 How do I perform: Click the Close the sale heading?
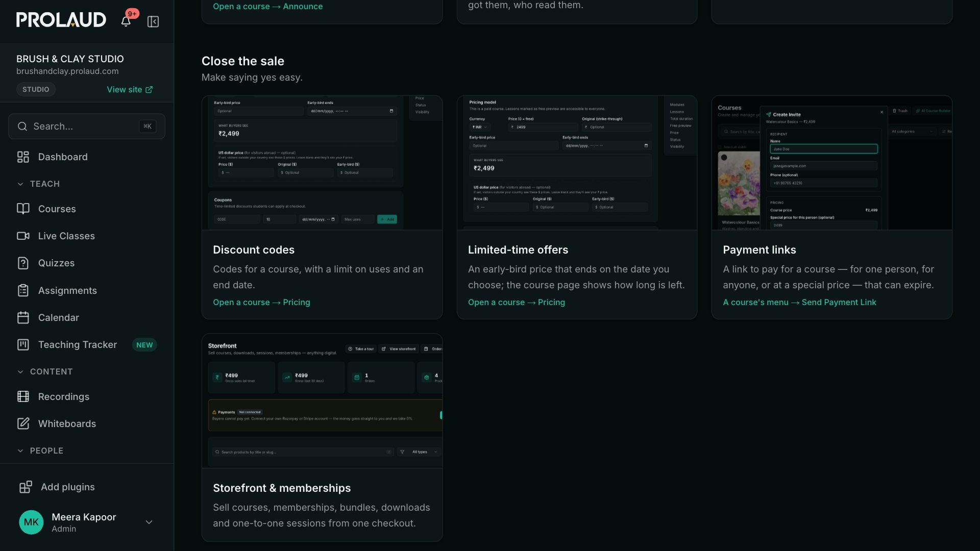coord(243,61)
